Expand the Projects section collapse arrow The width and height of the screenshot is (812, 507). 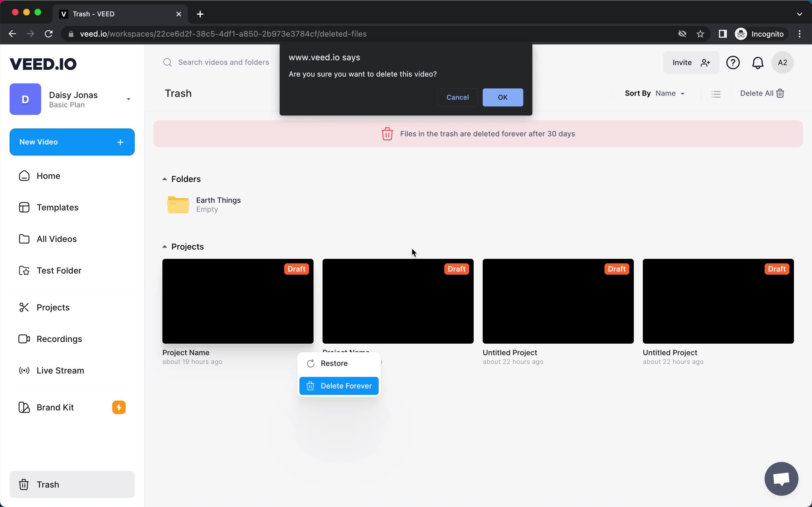[x=164, y=246]
